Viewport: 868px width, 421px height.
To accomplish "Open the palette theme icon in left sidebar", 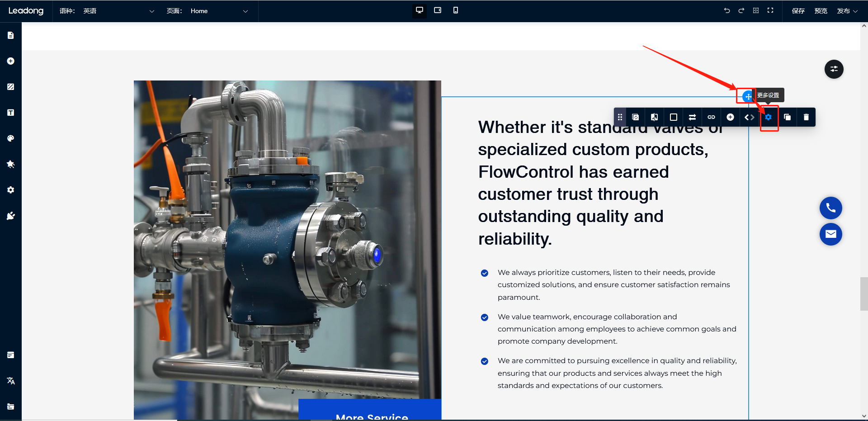I will click(11, 138).
